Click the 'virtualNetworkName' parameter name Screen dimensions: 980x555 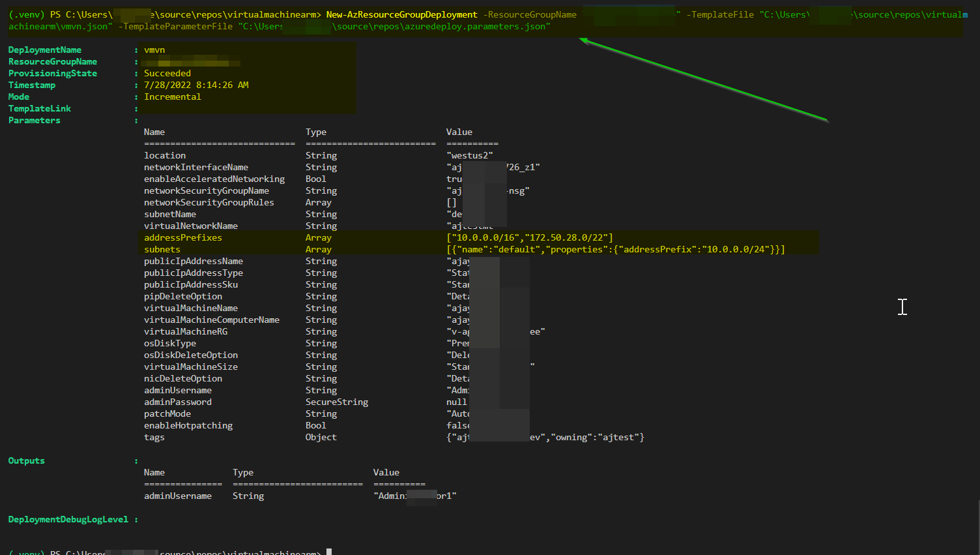[191, 226]
